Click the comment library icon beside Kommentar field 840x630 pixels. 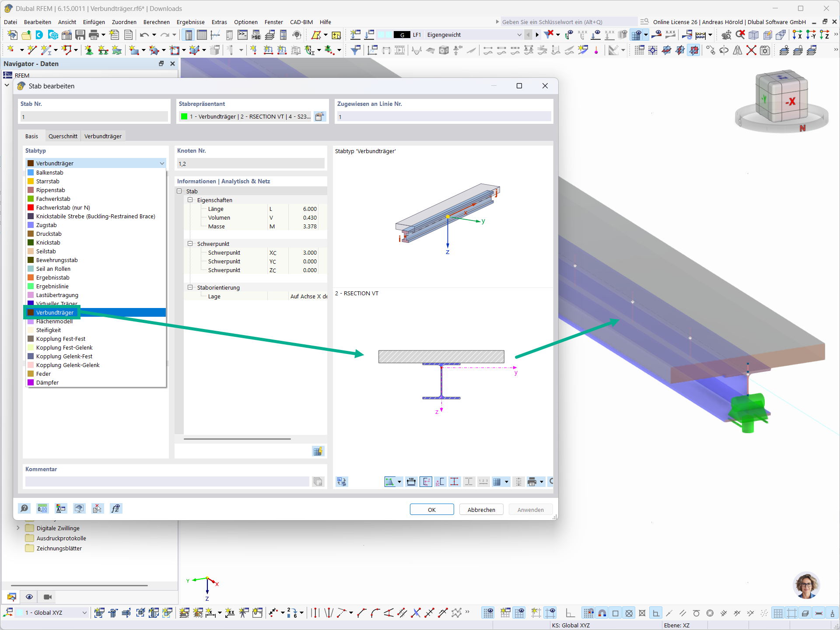click(318, 482)
